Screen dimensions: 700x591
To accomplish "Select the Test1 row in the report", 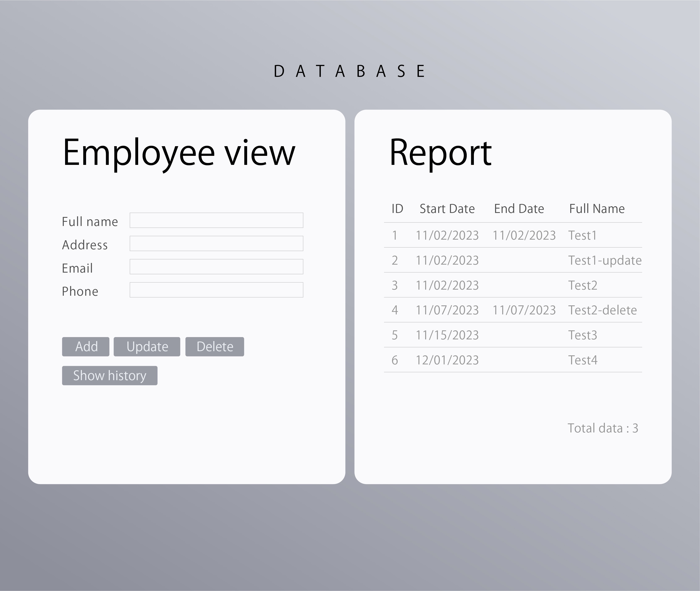I will pos(513,235).
